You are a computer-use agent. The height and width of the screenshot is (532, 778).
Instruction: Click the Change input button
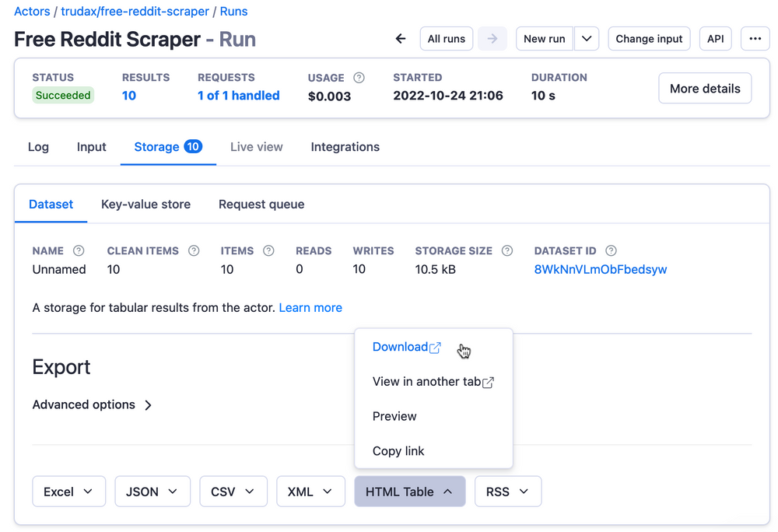coord(649,38)
